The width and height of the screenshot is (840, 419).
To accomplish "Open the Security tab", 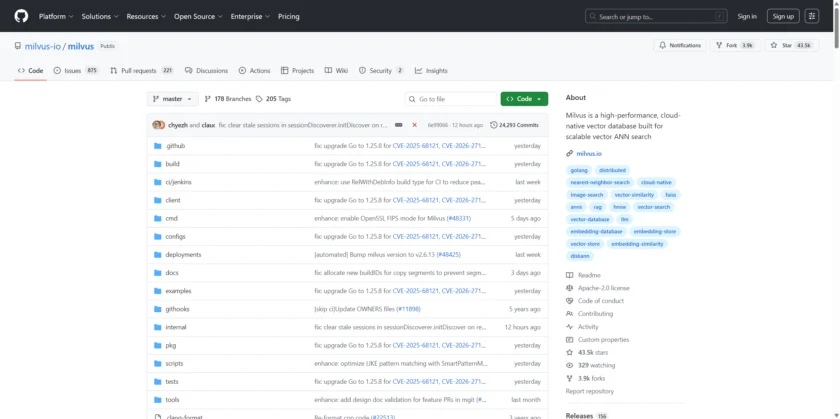I will [x=381, y=71].
